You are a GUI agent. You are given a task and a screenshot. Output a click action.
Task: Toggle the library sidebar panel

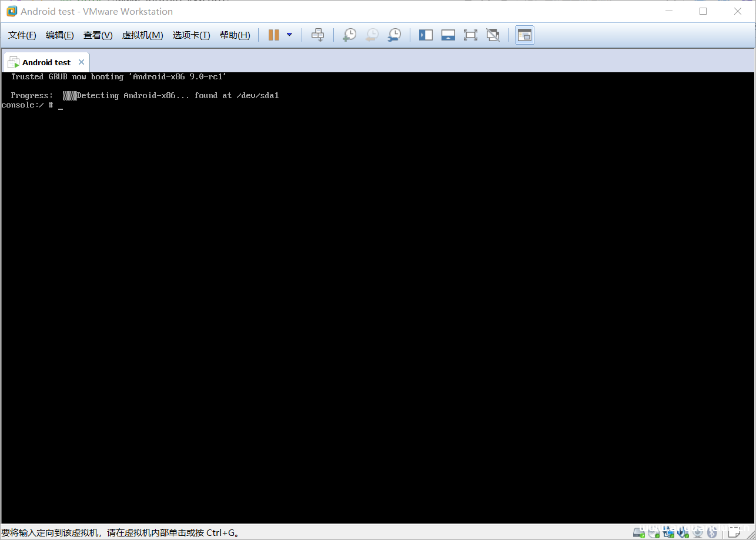click(x=426, y=35)
